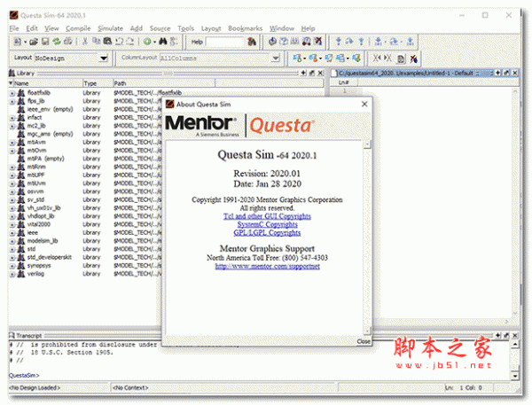Image resolution: width=532 pixels, height=405 pixels.
Task: Click the Step Into down-arrow icon
Action: tap(339, 42)
